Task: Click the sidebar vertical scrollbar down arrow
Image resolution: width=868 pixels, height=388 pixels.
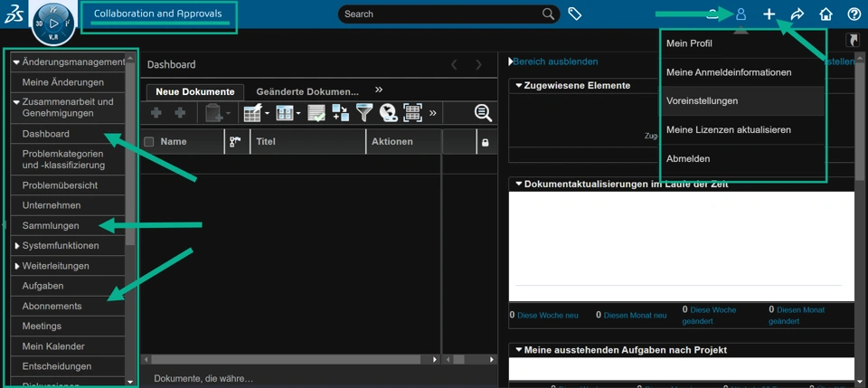Action: [130, 382]
